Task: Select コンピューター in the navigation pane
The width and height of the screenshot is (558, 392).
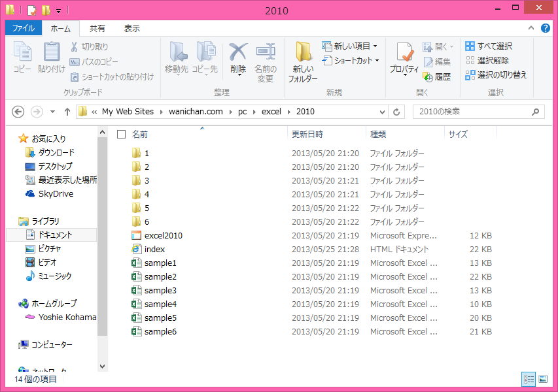Action: click(46, 345)
